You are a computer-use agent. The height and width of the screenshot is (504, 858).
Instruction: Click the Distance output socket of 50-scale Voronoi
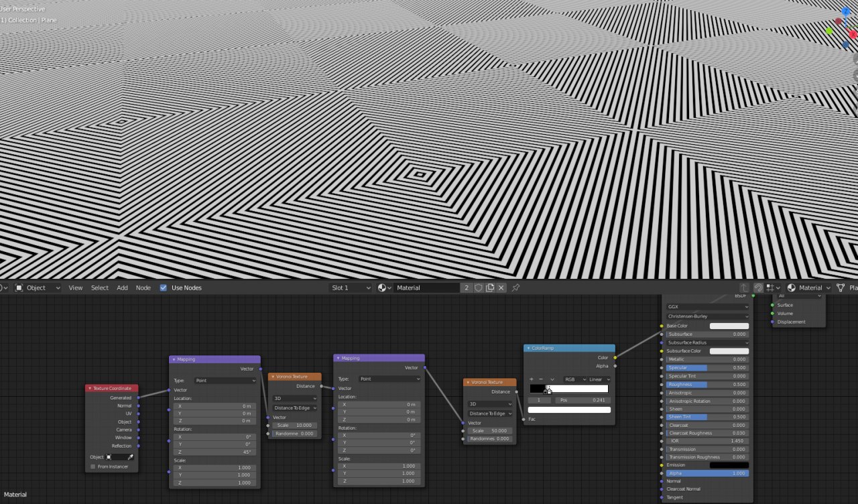click(x=516, y=391)
